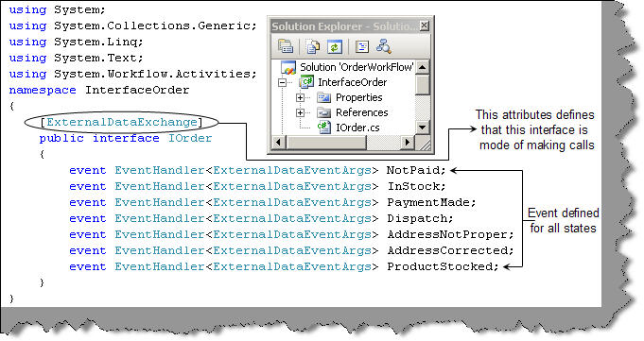Click the Dispatch event name

pos(417,218)
